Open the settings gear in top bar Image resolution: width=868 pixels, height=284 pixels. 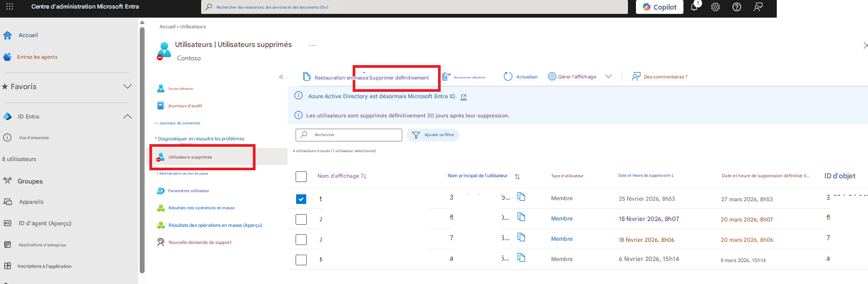[715, 7]
